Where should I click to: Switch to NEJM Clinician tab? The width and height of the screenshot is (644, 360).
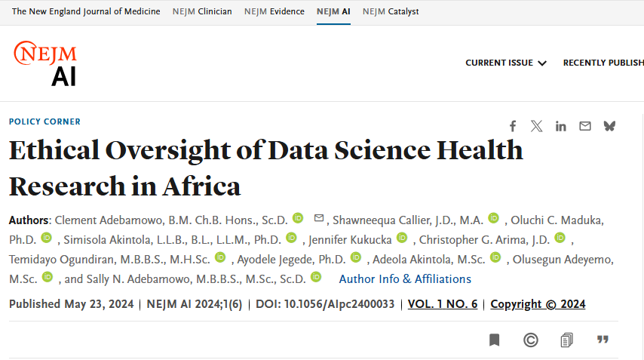click(202, 11)
